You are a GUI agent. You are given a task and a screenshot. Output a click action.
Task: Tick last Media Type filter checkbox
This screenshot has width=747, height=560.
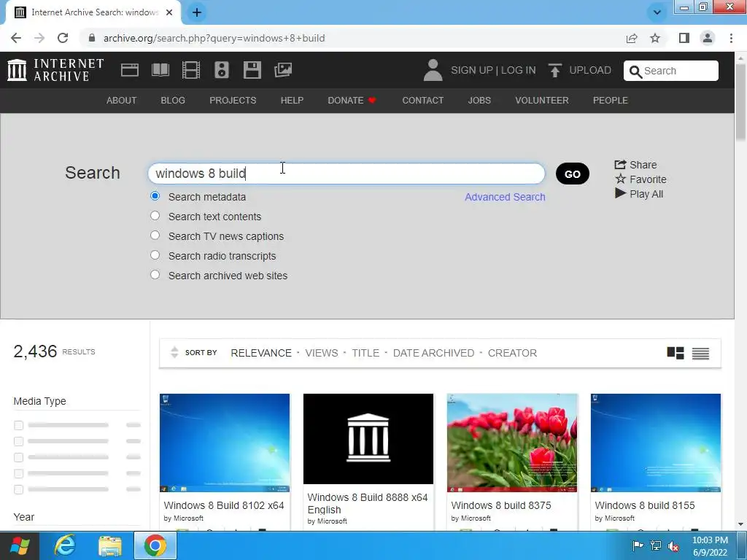(x=18, y=489)
